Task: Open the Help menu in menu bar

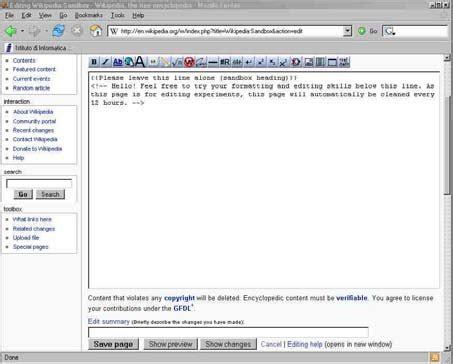Action: pos(138,15)
